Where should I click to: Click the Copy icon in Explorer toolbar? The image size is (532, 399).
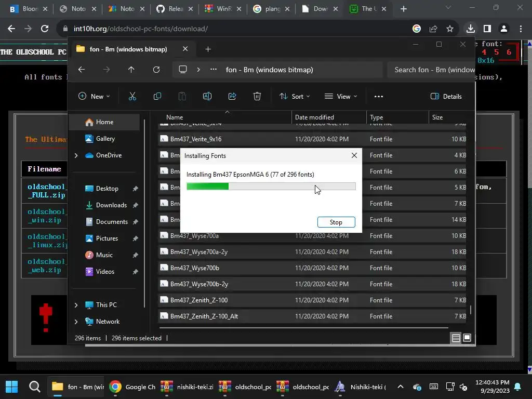click(157, 96)
